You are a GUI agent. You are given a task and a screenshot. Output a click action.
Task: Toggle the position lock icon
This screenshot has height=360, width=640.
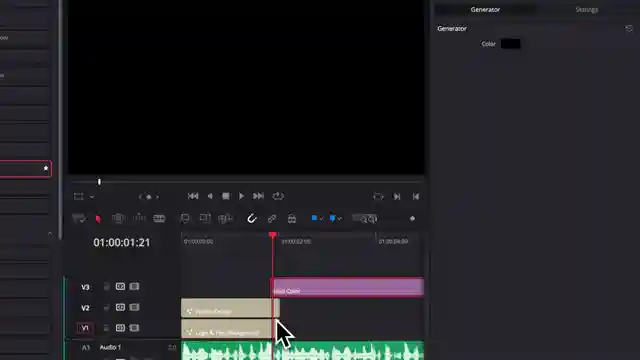[x=291, y=219]
